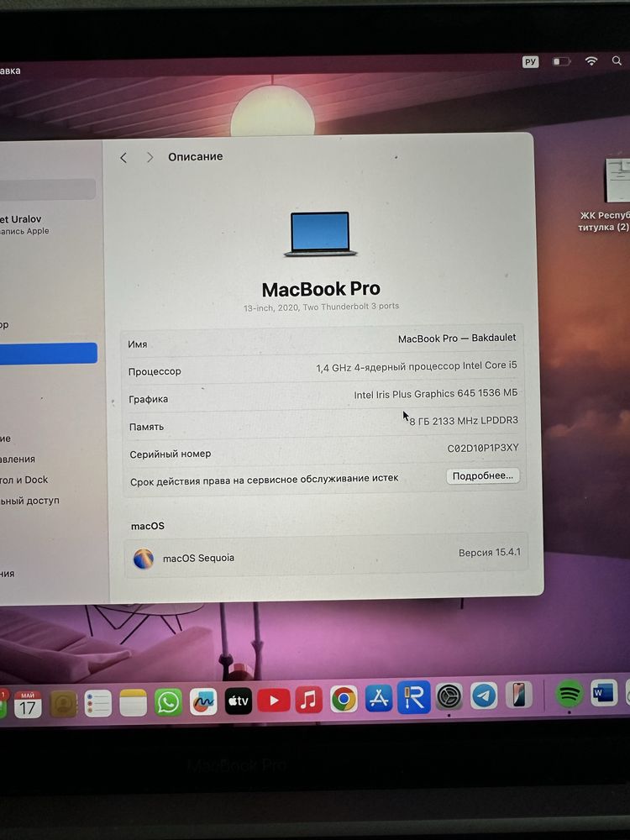The height and width of the screenshot is (840, 630).
Task: Click the macOS Sequoia label
Action: 199,558
